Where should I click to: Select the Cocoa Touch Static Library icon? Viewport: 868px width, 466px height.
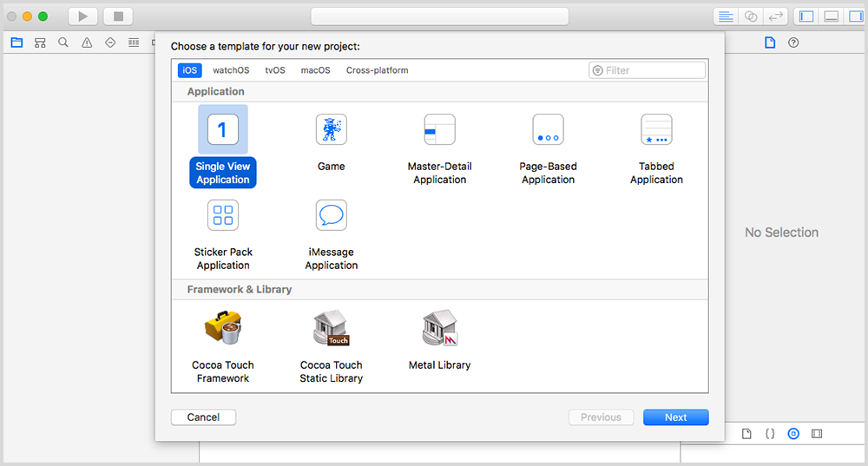tap(331, 328)
